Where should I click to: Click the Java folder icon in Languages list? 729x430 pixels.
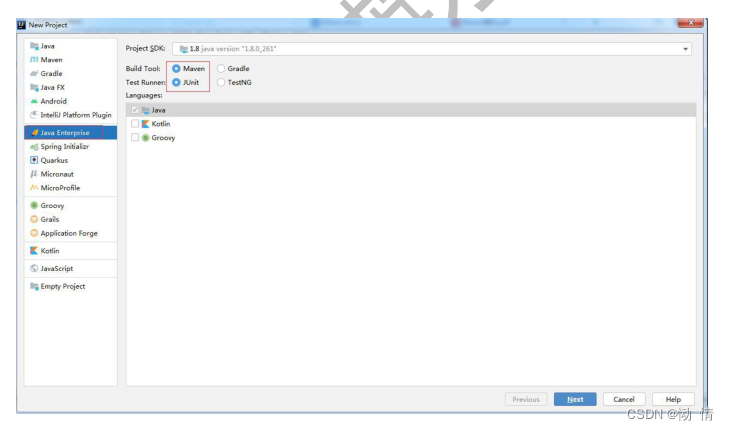146,110
